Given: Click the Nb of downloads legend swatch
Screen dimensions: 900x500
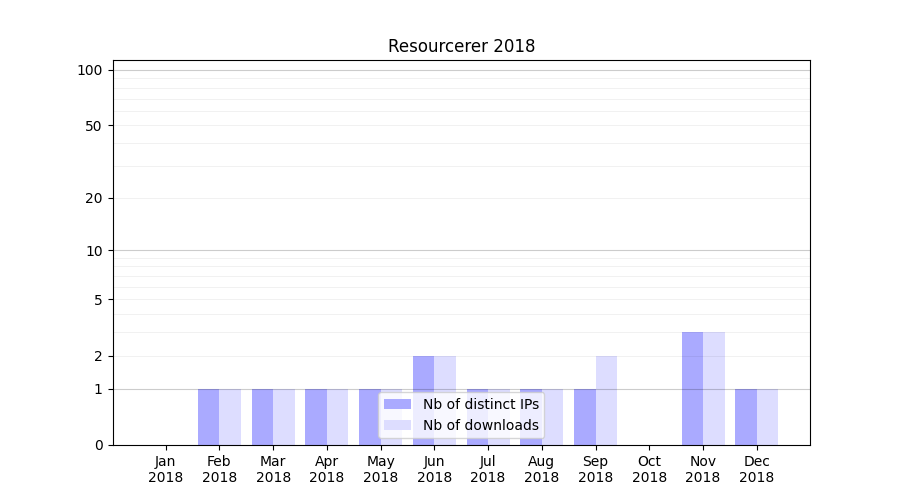Looking at the screenshot, I should click(397, 425).
